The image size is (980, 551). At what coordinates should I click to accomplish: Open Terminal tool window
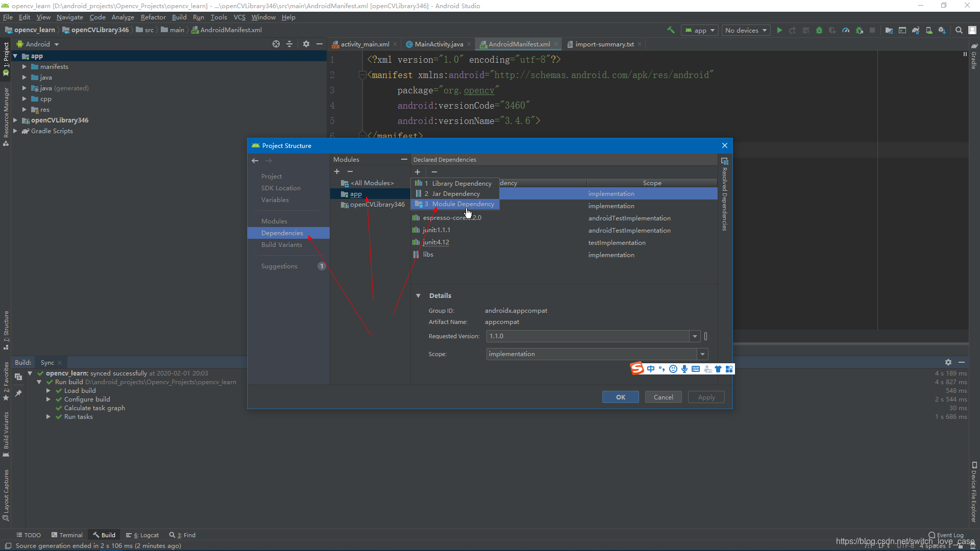coord(67,535)
